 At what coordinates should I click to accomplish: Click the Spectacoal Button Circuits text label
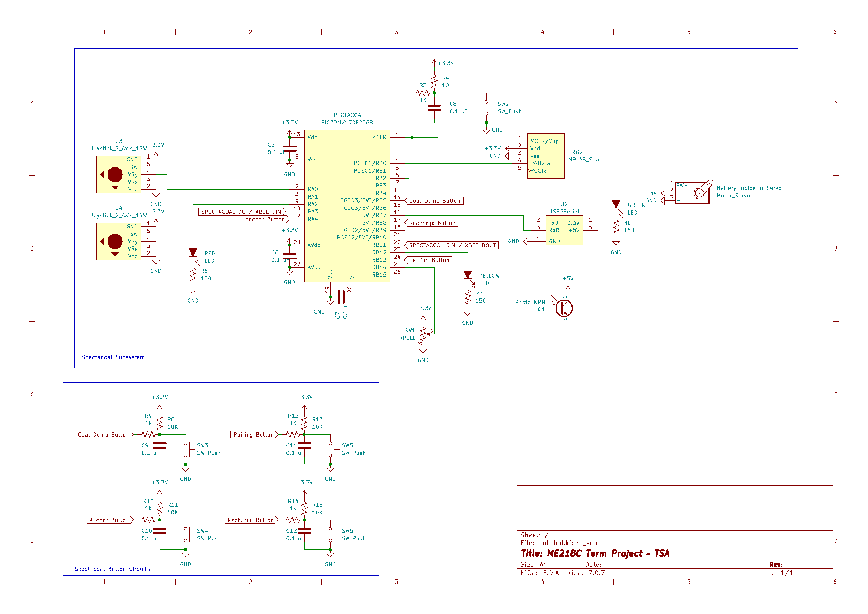(x=112, y=569)
